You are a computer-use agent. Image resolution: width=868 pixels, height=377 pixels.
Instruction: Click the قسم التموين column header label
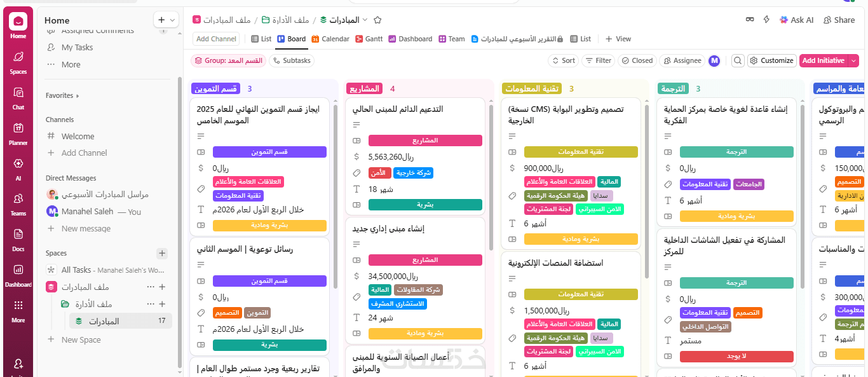(x=217, y=89)
